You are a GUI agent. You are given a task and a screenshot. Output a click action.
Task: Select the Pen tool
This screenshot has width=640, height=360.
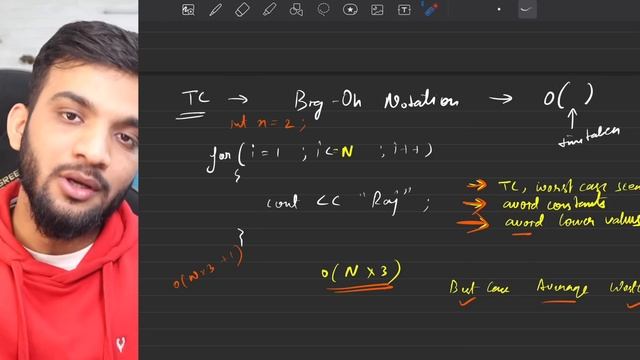click(216, 10)
